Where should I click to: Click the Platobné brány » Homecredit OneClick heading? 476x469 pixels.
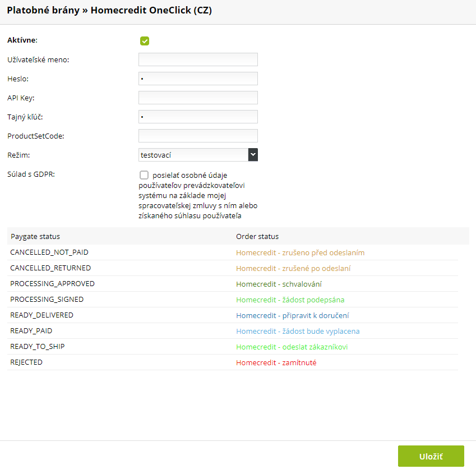click(x=109, y=10)
